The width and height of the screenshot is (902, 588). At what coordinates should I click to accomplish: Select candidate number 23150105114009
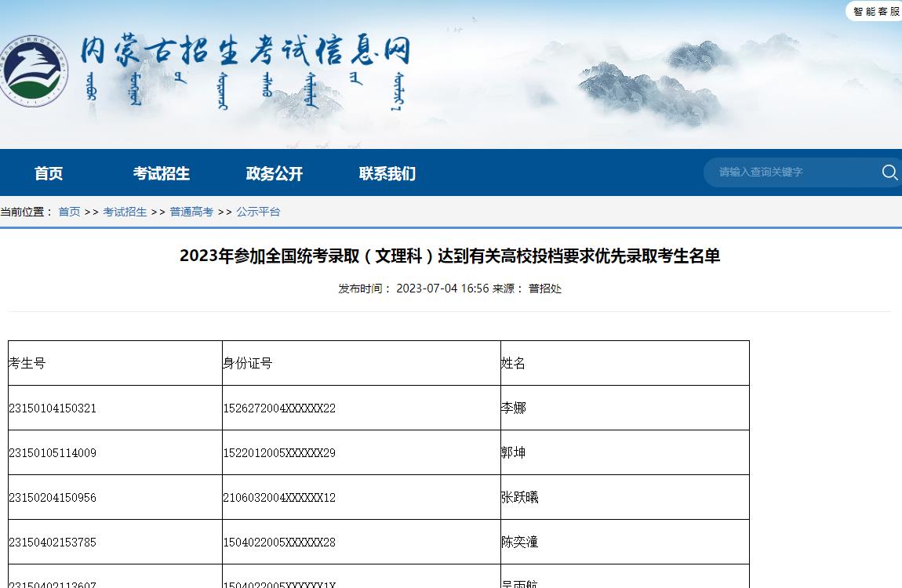(53, 453)
